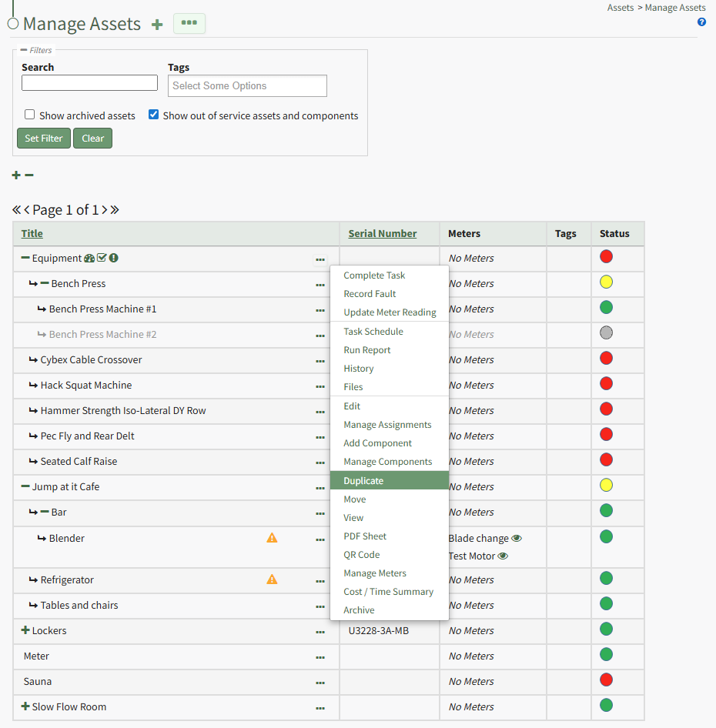Image resolution: width=716 pixels, height=728 pixels.
Task: Enable Show archived assets checkbox
Action: (30, 115)
